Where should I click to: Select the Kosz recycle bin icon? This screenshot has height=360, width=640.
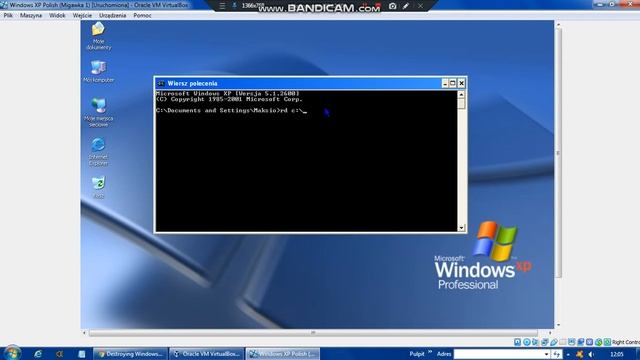pos(98,187)
